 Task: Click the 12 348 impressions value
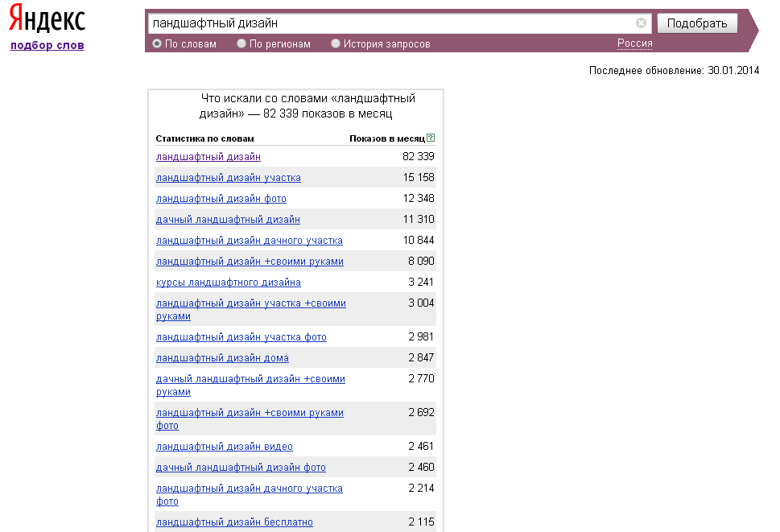(419, 198)
